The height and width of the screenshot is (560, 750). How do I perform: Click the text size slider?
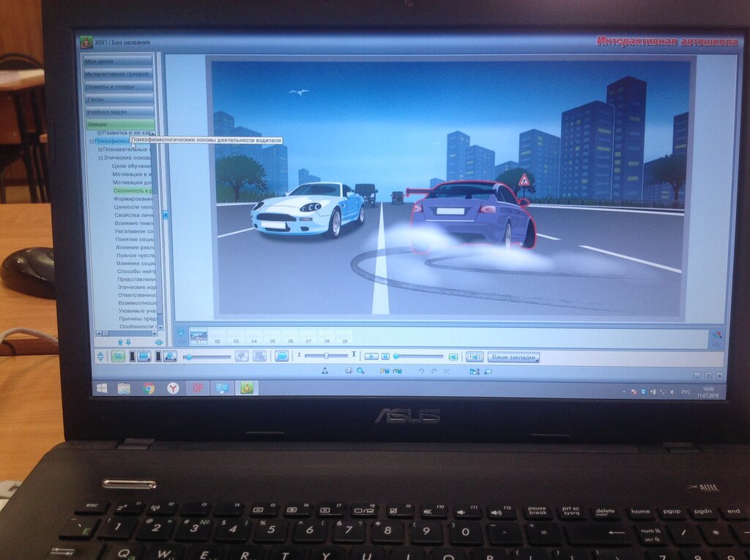pyautogui.click(x=326, y=355)
